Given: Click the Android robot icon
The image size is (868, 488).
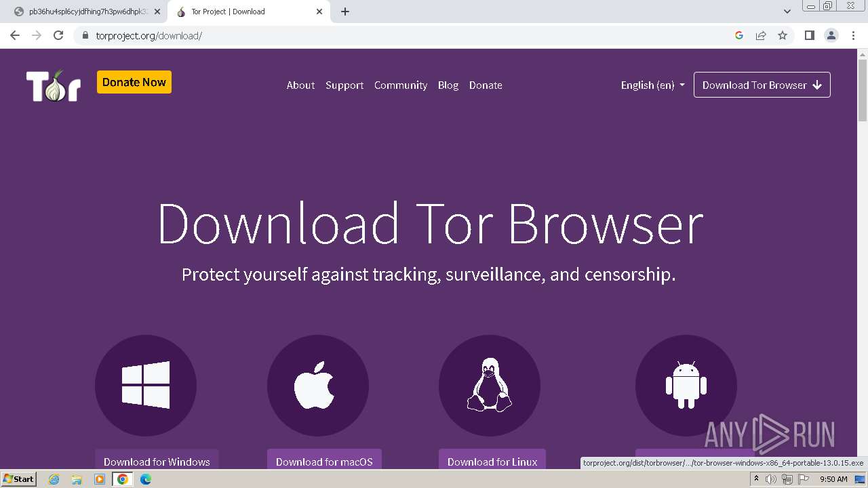Looking at the screenshot, I should (686, 385).
